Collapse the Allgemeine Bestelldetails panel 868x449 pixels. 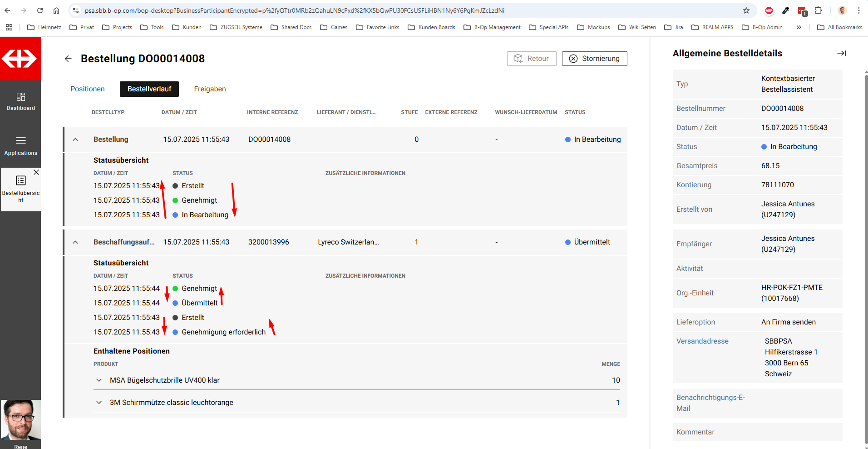(x=841, y=53)
